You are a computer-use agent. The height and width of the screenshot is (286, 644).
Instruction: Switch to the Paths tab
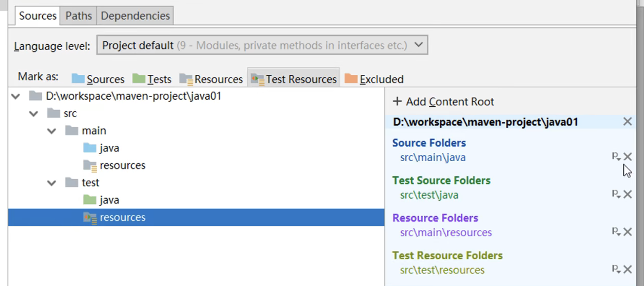78,16
